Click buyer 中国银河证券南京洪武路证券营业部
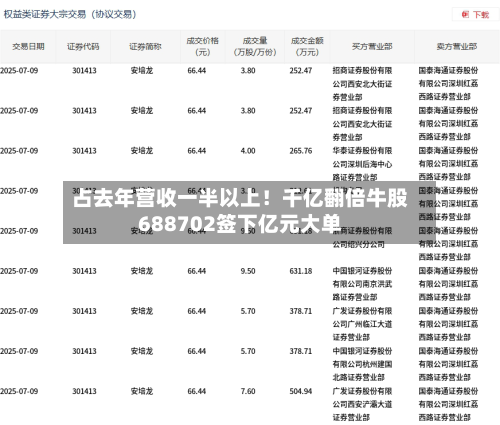This screenshot has height=425, width=500. pyautogui.click(x=362, y=284)
